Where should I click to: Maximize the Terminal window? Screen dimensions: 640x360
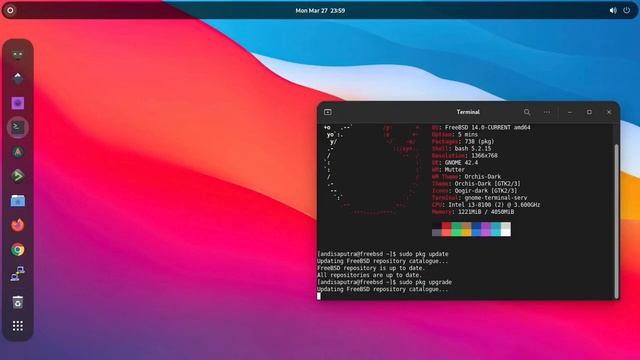[x=589, y=112]
